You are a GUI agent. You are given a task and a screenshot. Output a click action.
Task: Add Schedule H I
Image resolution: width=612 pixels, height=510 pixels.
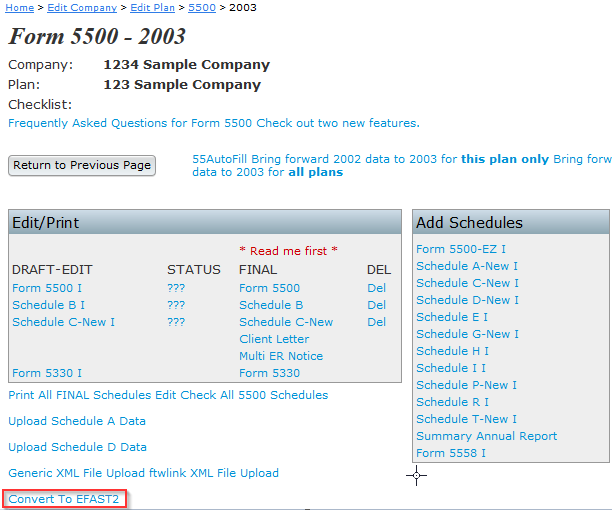pos(452,351)
